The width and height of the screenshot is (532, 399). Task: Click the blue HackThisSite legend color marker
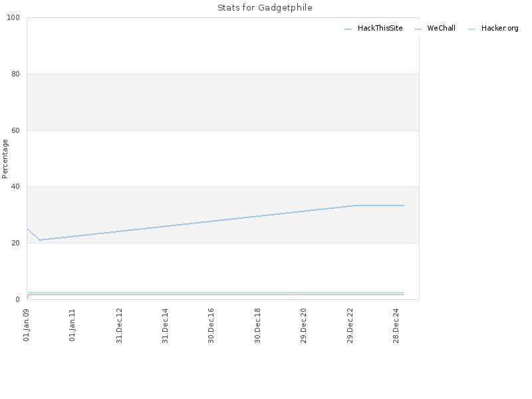click(x=348, y=29)
